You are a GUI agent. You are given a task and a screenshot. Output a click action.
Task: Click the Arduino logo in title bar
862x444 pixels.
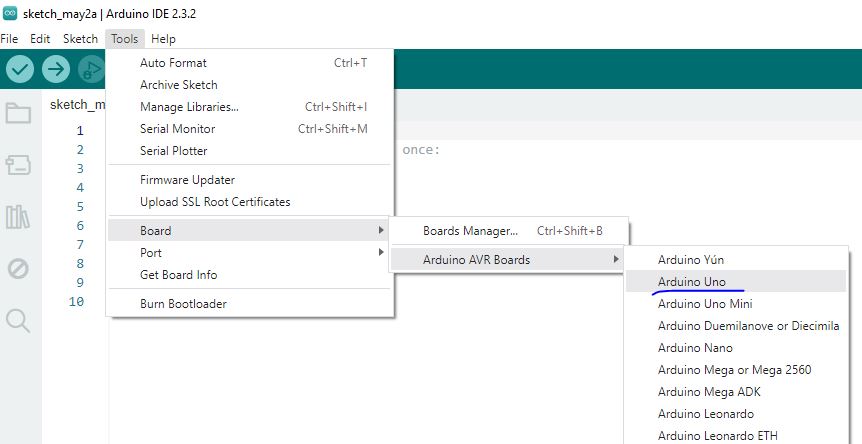click(10, 14)
